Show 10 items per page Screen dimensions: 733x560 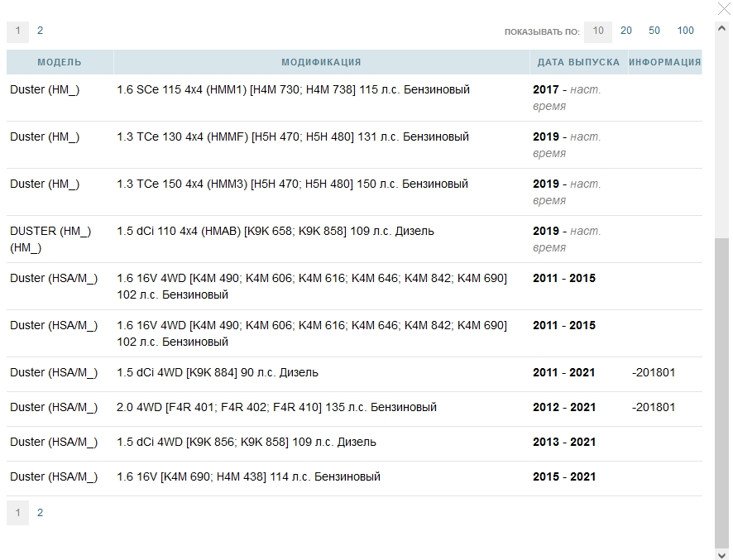598,31
